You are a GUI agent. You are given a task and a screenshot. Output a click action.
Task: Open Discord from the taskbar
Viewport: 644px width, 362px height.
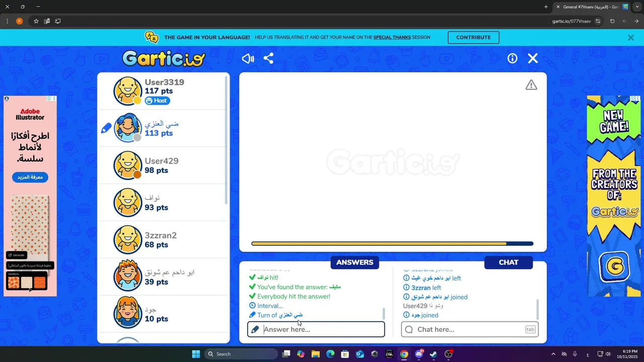coord(419,354)
